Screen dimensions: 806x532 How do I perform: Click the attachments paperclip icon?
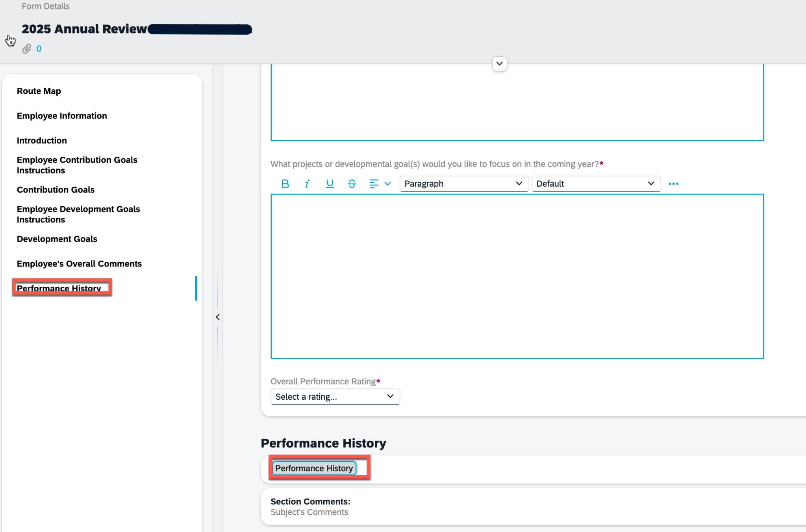[26, 48]
